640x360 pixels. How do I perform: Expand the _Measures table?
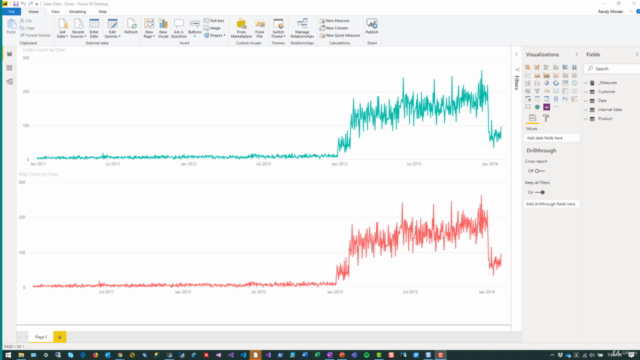(x=586, y=83)
